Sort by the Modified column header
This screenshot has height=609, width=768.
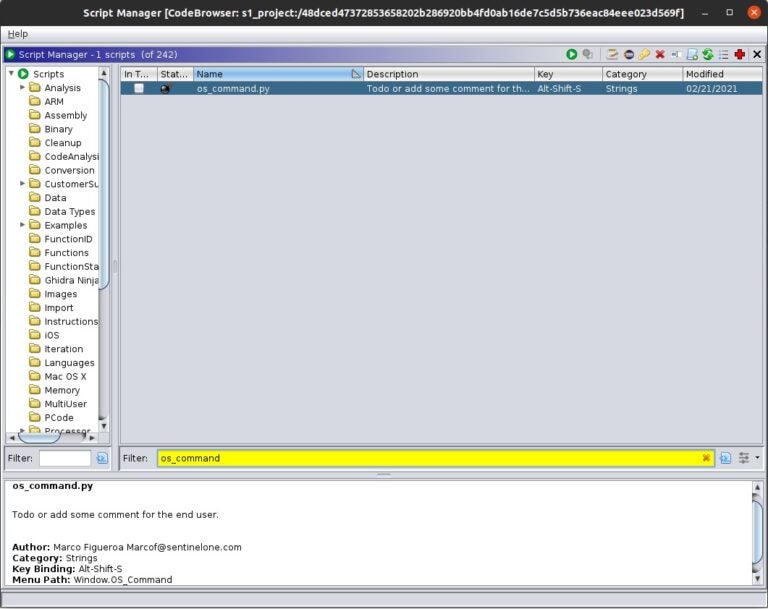click(x=720, y=74)
